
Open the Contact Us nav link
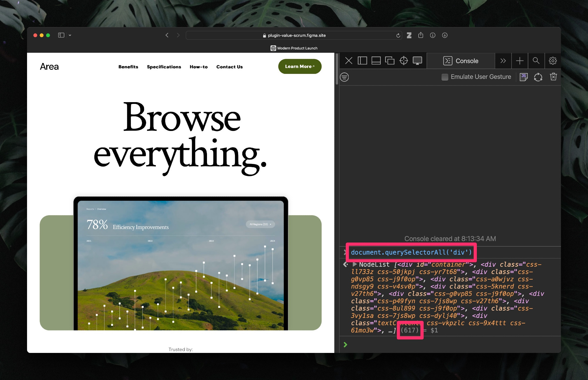230,67
